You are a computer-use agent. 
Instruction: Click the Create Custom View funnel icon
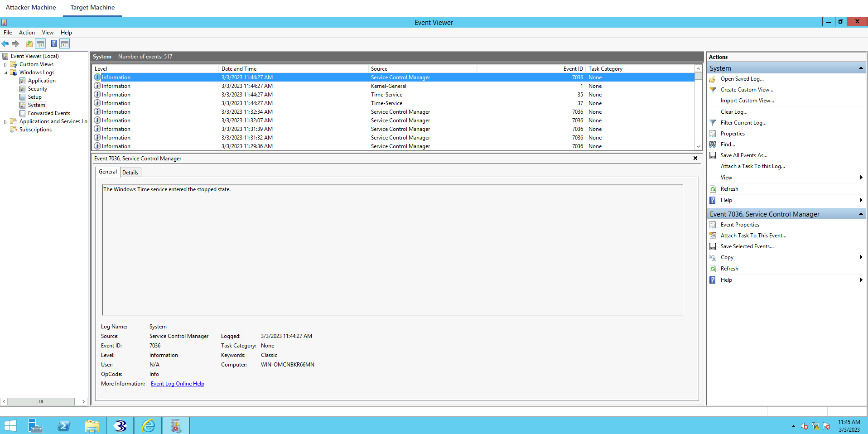(713, 90)
